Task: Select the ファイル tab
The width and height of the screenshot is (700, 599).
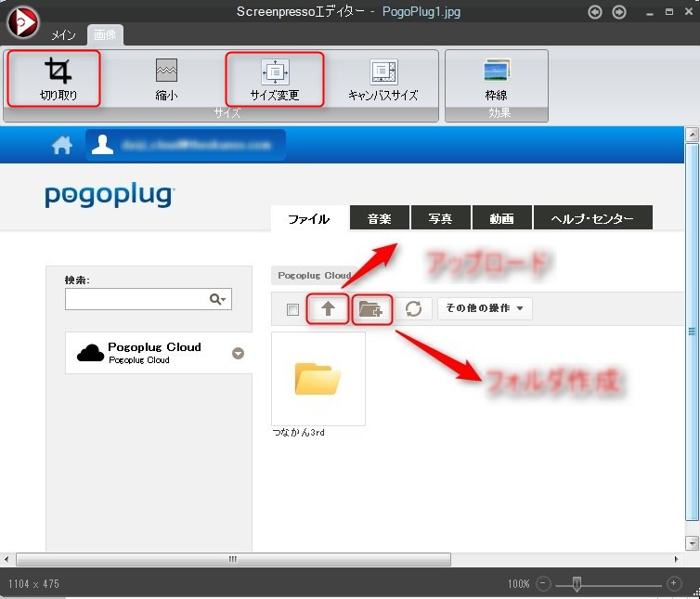Action: [309, 219]
